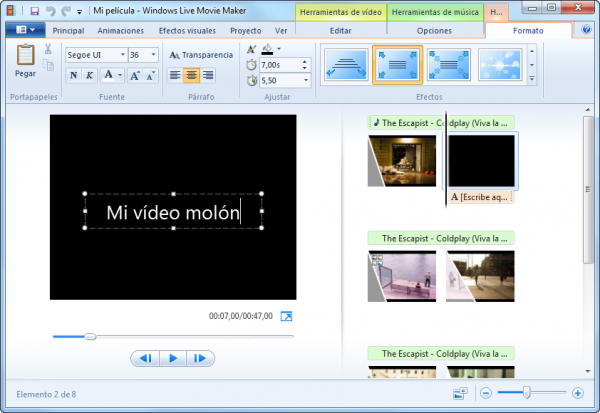600x413 pixels.
Task: Click the zoom in plus icon
Action: coord(577,393)
